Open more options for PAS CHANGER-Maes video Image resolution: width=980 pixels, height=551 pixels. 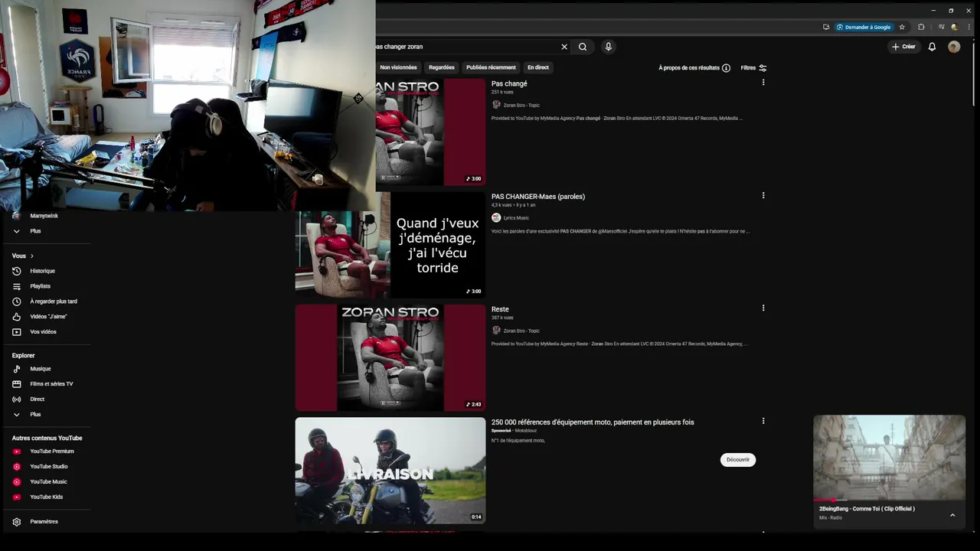pos(763,195)
